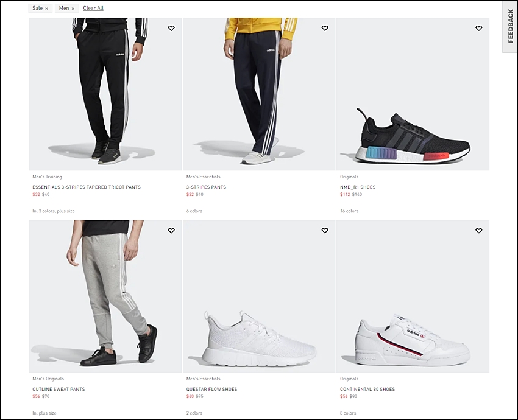Wishlist heart on NMD_R1 Shoes
This screenshot has height=420, width=518.
click(x=478, y=29)
